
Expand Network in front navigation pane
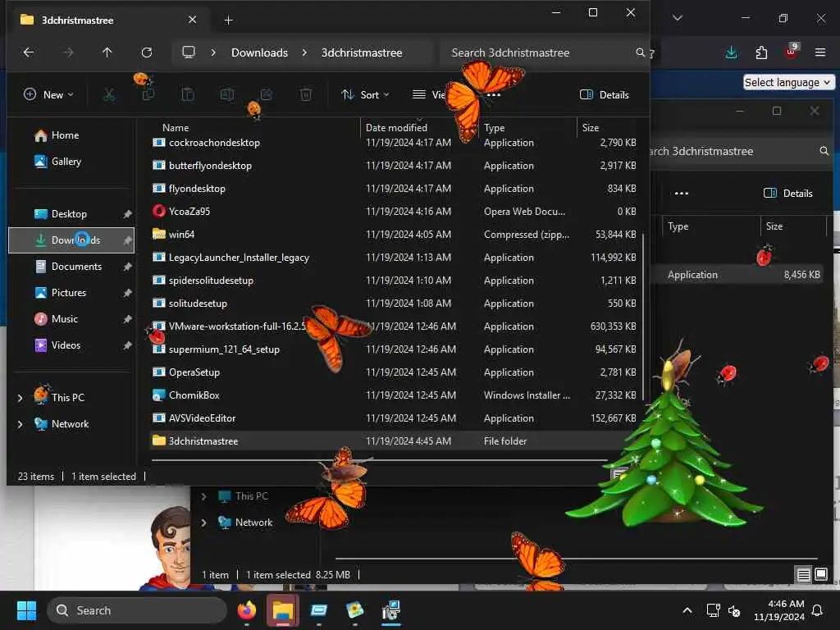click(x=21, y=424)
